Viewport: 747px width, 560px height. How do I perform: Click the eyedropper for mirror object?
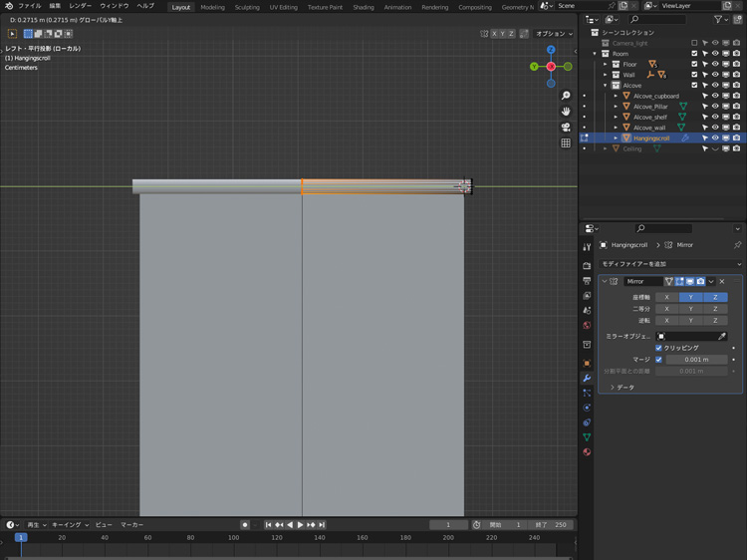pos(722,336)
